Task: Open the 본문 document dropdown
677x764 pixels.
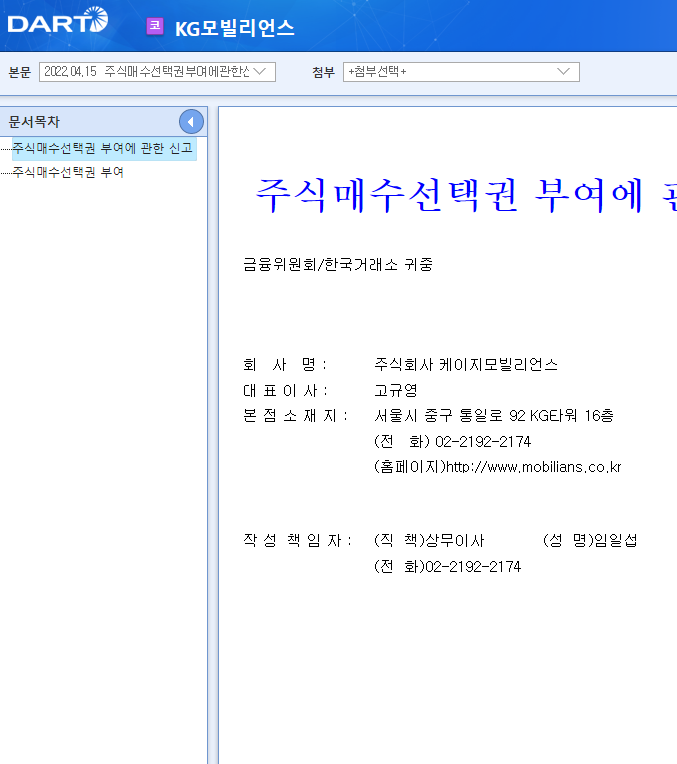Action: (157, 72)
